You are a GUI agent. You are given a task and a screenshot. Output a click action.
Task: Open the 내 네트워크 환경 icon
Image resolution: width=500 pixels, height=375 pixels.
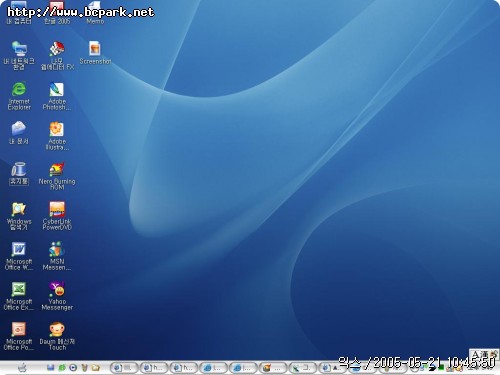(19, 55)
